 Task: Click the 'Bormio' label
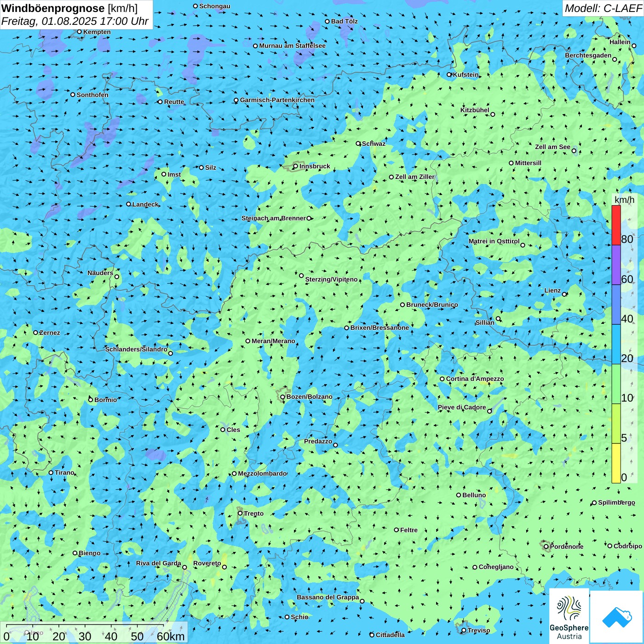(x=105, y=400)
